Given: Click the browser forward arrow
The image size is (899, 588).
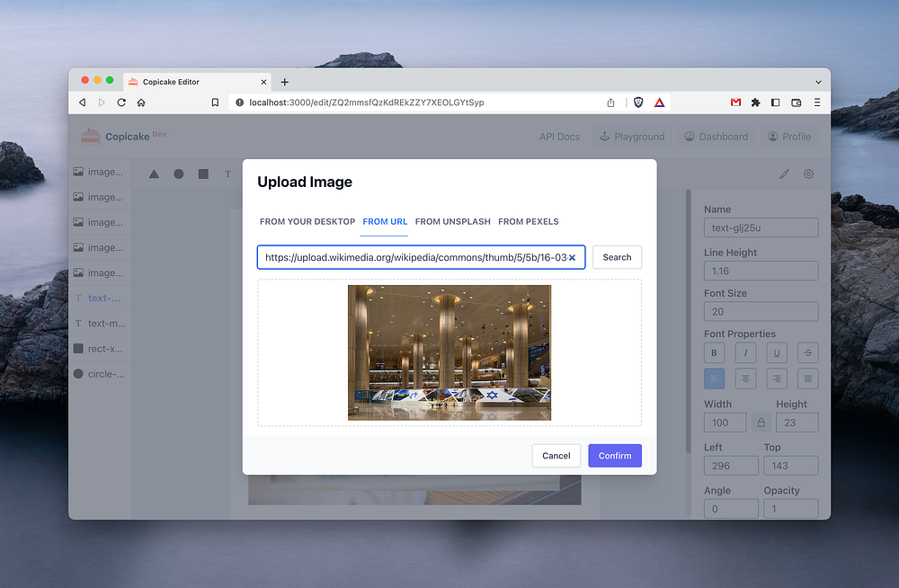Looking at the screenshot, I should pyautogui.click(x=102, y=102).
